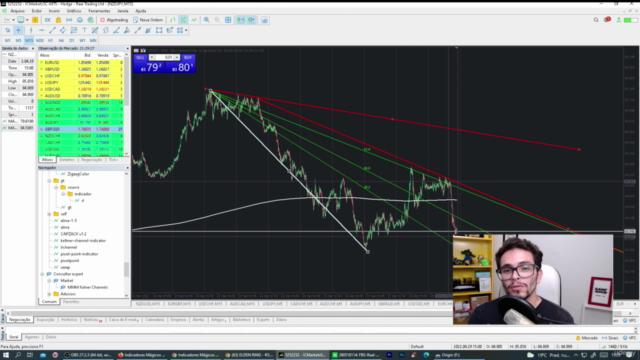Select GBPSGD row in Market Watch
This screenshot has height=360, width=640.
coord(81,129)
